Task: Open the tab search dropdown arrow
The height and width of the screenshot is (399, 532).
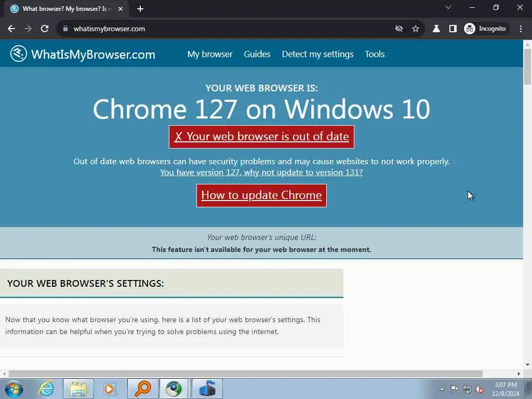Action: (x=448, y=7)
